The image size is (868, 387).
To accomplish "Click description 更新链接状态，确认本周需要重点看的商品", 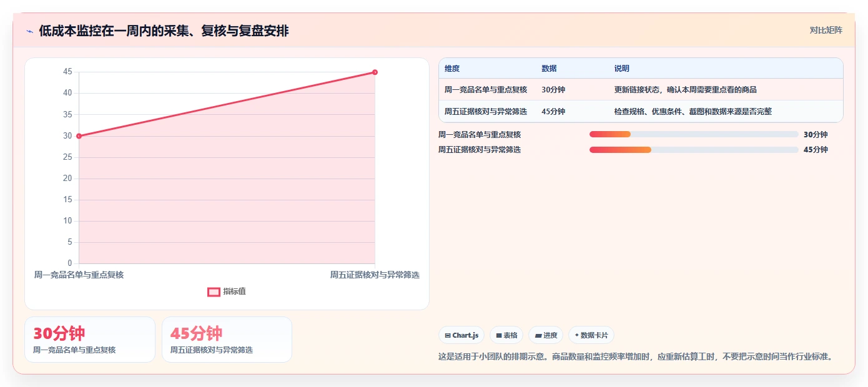I will (686, 90).
